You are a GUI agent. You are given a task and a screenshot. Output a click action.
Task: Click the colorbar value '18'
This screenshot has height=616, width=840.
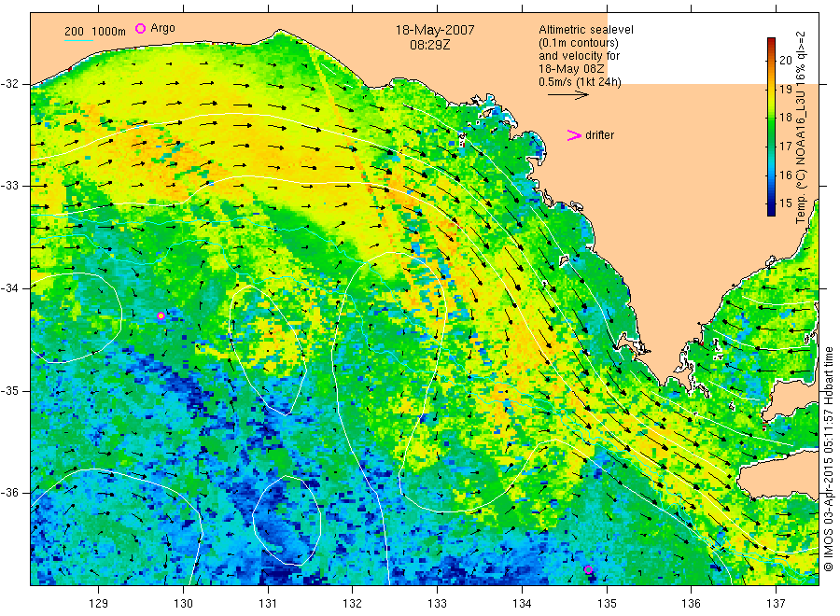[785, 118]
